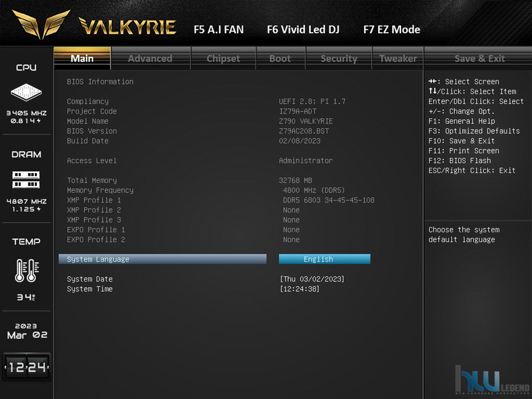Click the XMP Profile 3 label
The width and height of the screenshot is (532, 399).
click(94, 220)
